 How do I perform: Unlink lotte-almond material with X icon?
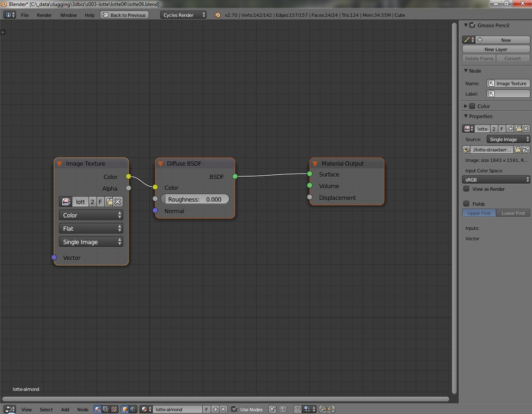pos(223,409)
